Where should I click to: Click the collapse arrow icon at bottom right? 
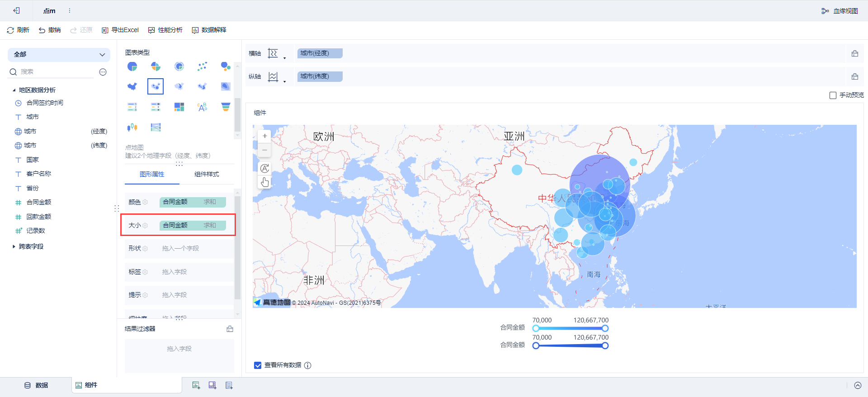[858, 385]
